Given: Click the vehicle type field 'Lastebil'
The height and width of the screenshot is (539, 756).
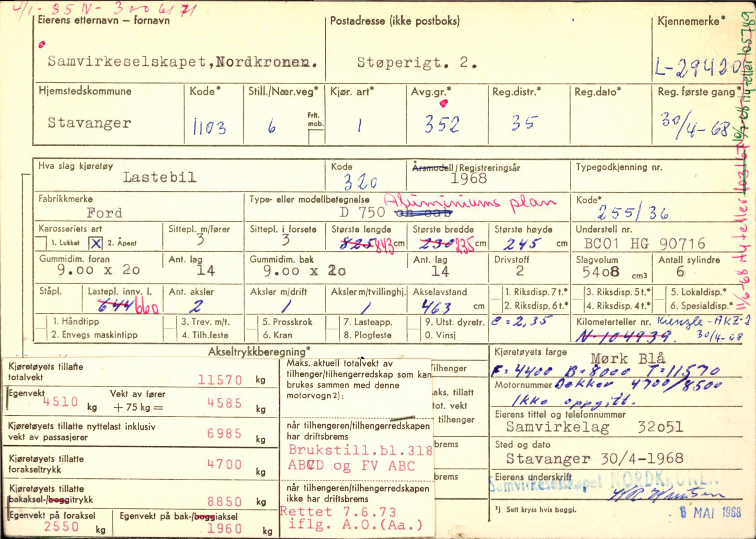Looking at the screenshot, I should (159, 177).
